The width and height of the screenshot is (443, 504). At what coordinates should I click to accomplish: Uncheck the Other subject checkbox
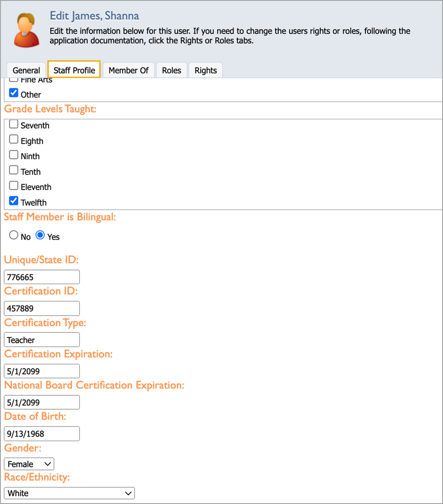point(13,93)
